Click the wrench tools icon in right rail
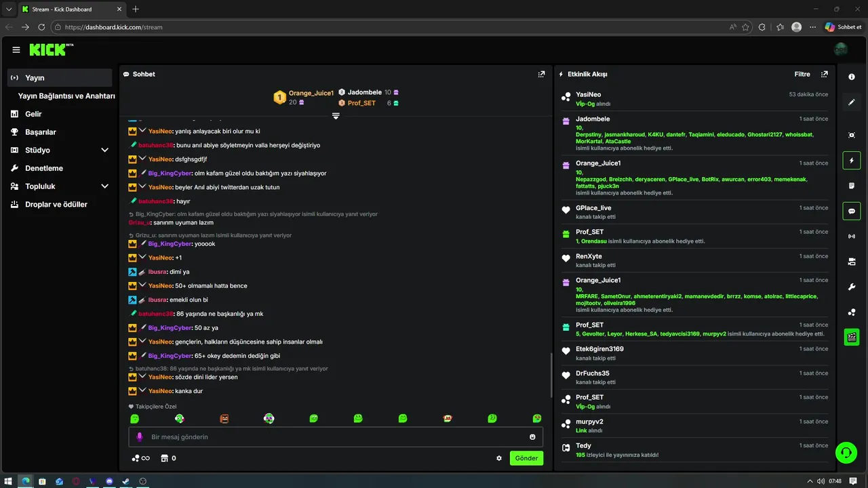868x488 pixels. (x=852, y=287)
